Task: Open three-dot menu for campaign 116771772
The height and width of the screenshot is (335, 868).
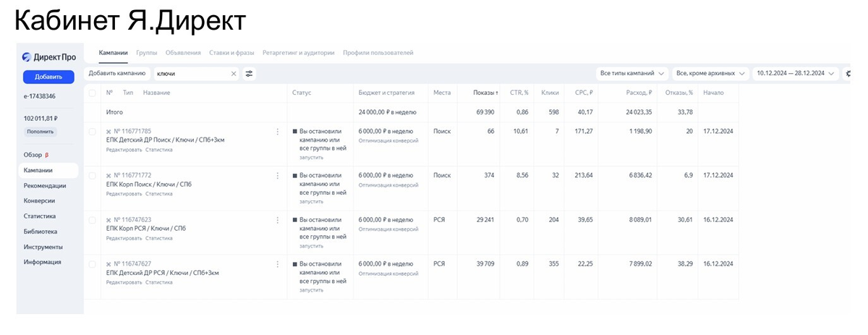Action: point(277,176)
